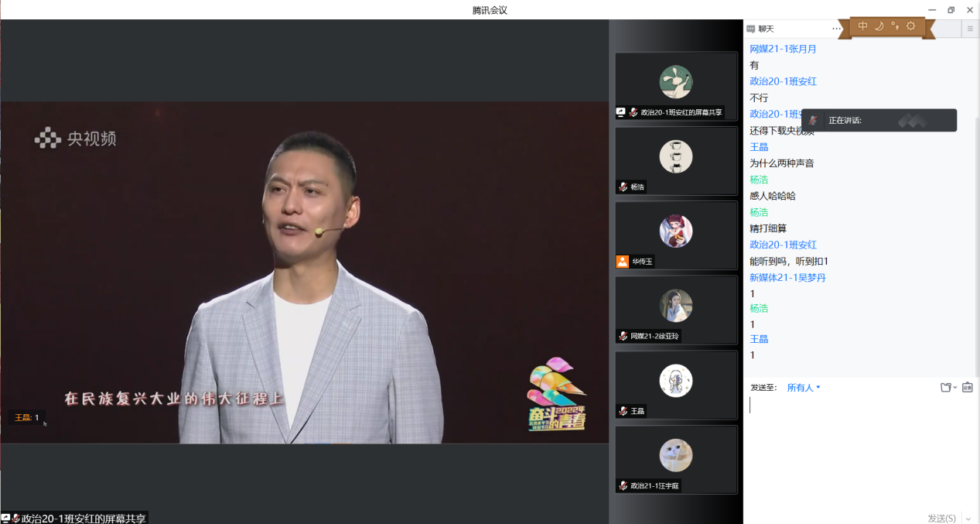Toggle the punctuation mode in IME bar

[x=895, y=26]
